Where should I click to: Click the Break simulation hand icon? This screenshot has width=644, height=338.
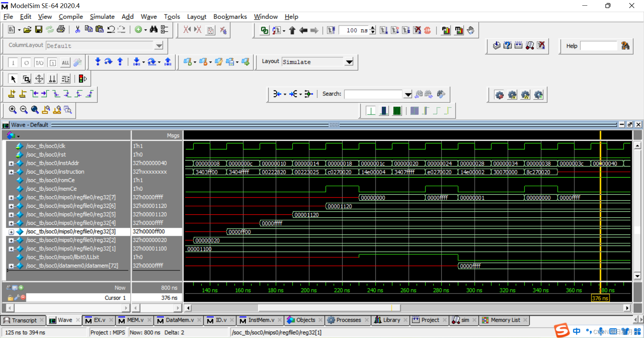click(471, 30)
